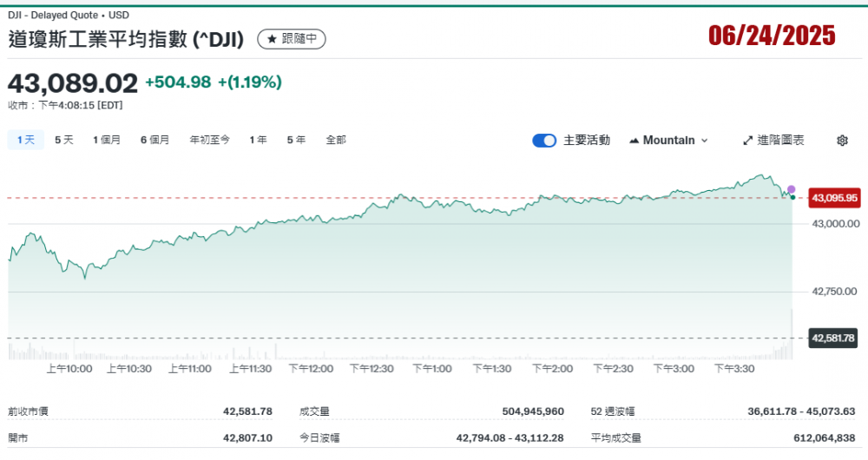Select the 5年 chart range
Screen dimensions: 868x460
296,140
